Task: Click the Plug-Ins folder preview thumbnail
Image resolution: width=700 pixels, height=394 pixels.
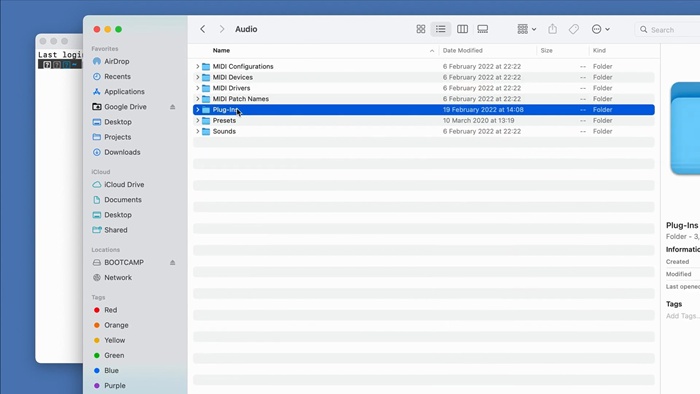Action: pos(685,129)
